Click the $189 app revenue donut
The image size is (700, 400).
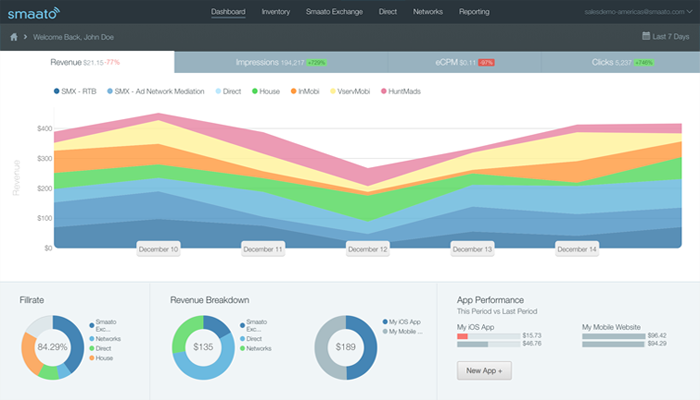pos(346,347)
